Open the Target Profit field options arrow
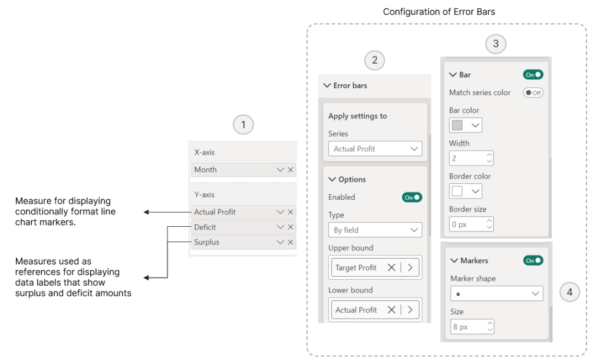This screenshot has height=364, width=603. pyautogui.click(x=410, y=267)
